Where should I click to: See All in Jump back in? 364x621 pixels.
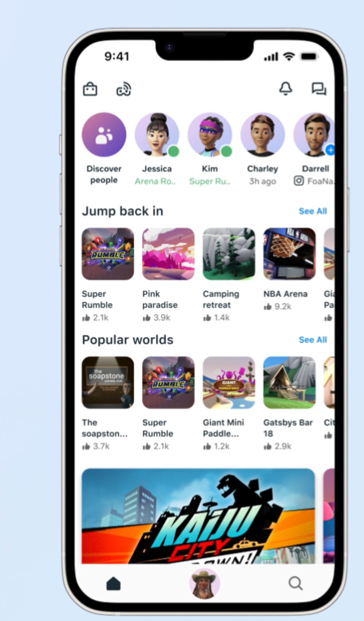click(x=313, y=211)
